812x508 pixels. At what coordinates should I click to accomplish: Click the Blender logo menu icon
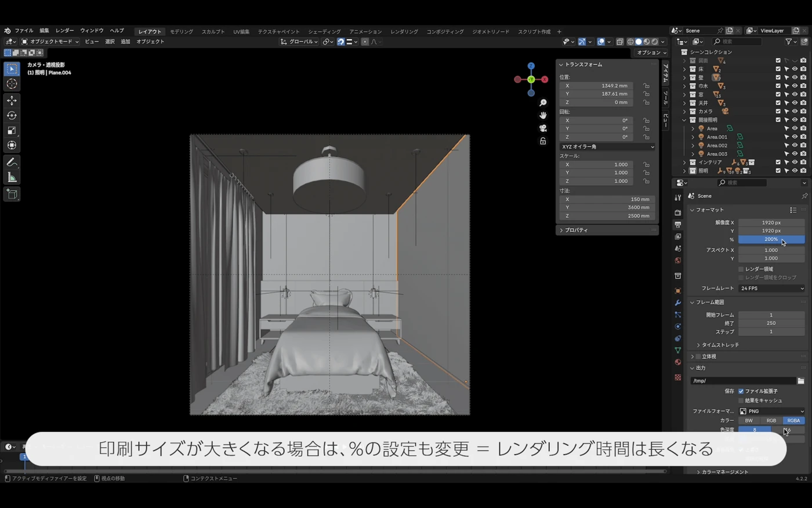pyautogui.click(x=7, y=31)
